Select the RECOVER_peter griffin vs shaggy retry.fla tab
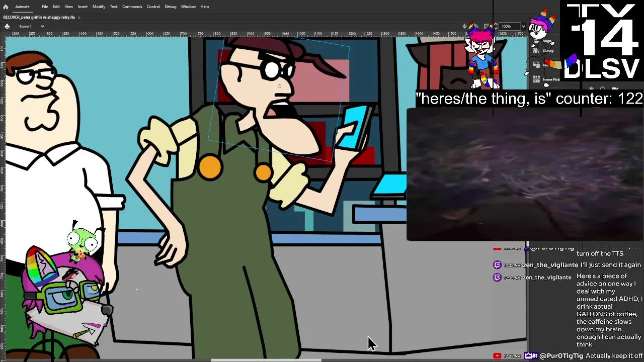The width and height of the screenshot is (644, 362). 39,17
